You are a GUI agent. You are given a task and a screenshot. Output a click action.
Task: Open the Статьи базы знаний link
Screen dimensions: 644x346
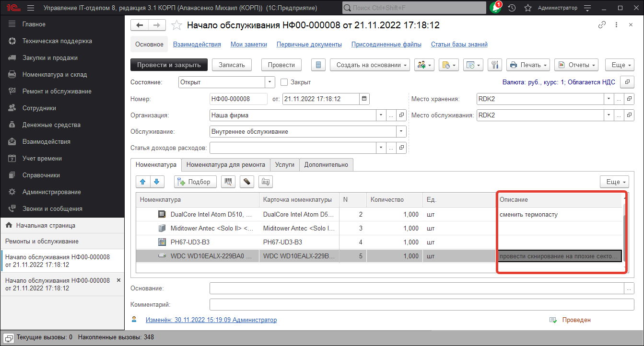click(x=459, y=44)
